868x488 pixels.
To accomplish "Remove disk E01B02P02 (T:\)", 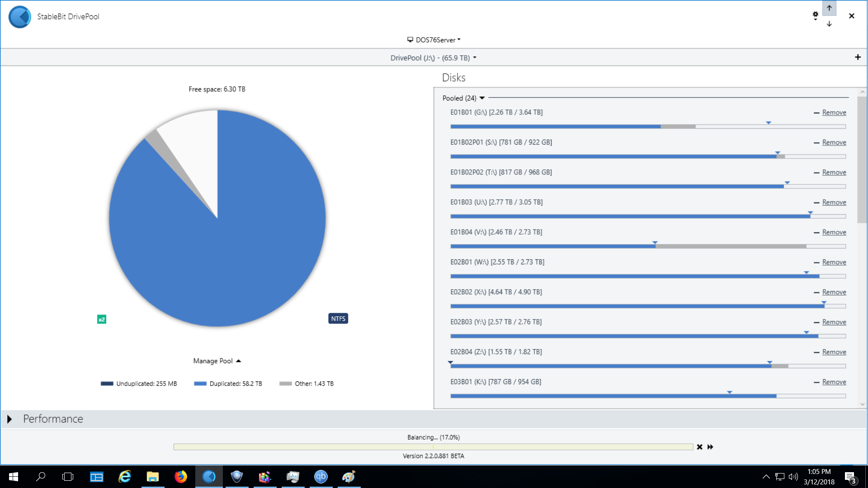I will pos(834,172).
